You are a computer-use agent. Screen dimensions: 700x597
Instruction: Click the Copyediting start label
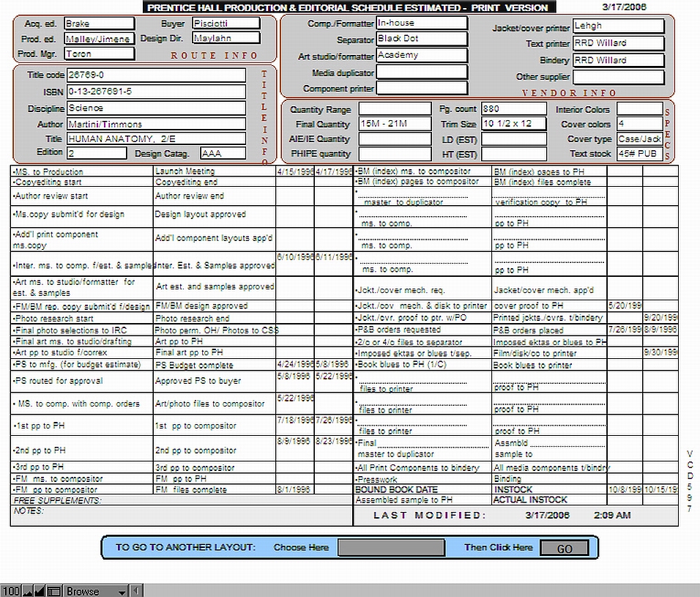48,182
